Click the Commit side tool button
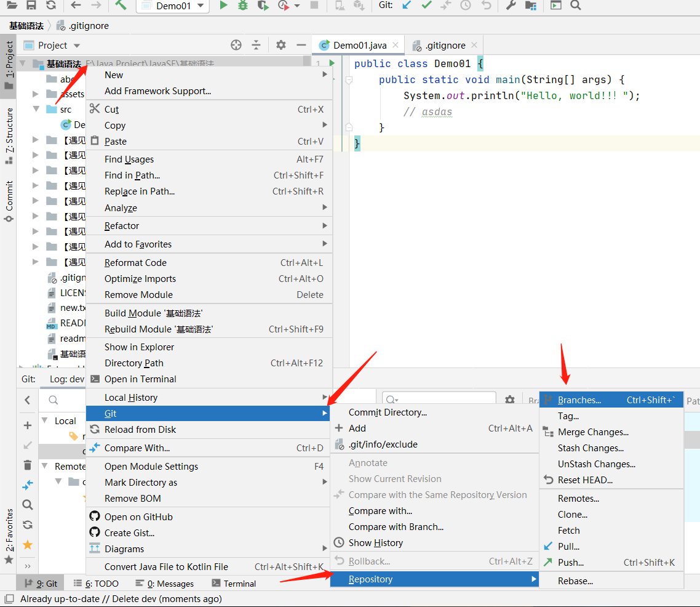 point(9,201)
